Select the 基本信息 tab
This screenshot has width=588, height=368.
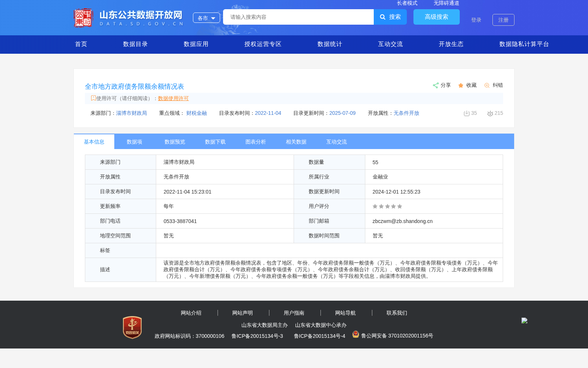click(94, 142)
